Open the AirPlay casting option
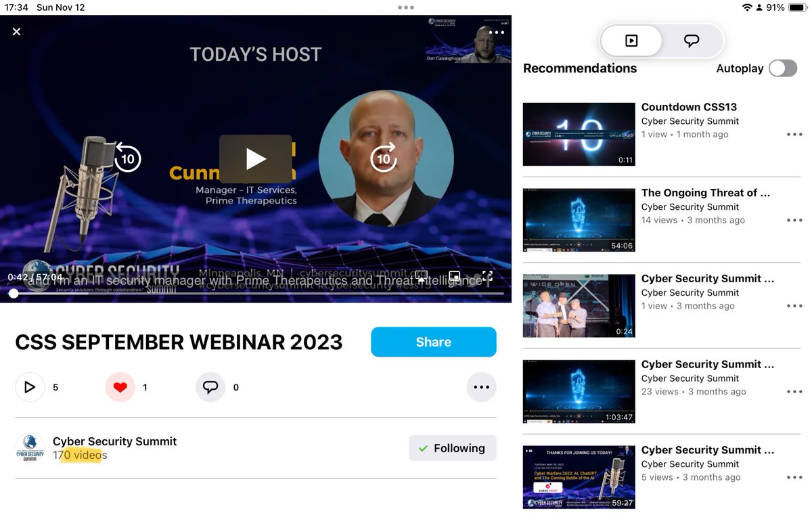812x513 pixels. 421,276
